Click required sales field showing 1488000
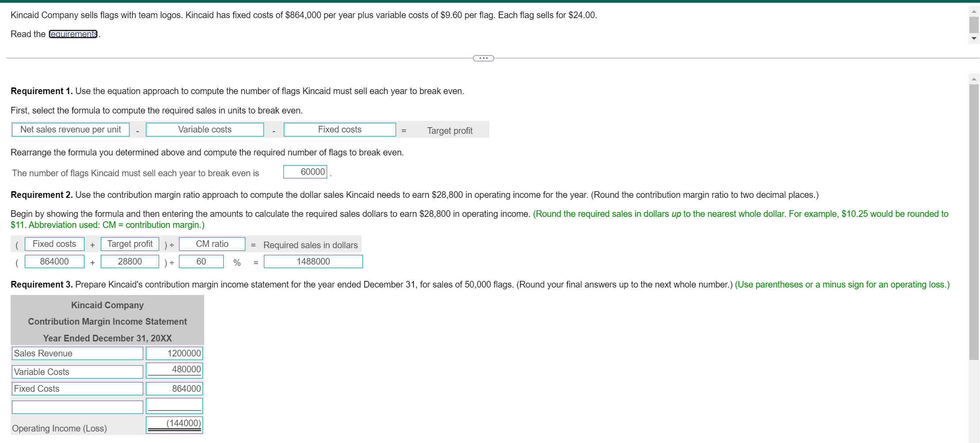The width and height of the screenshot is (980, 443). pyautogui.click(x=313, y=261)
